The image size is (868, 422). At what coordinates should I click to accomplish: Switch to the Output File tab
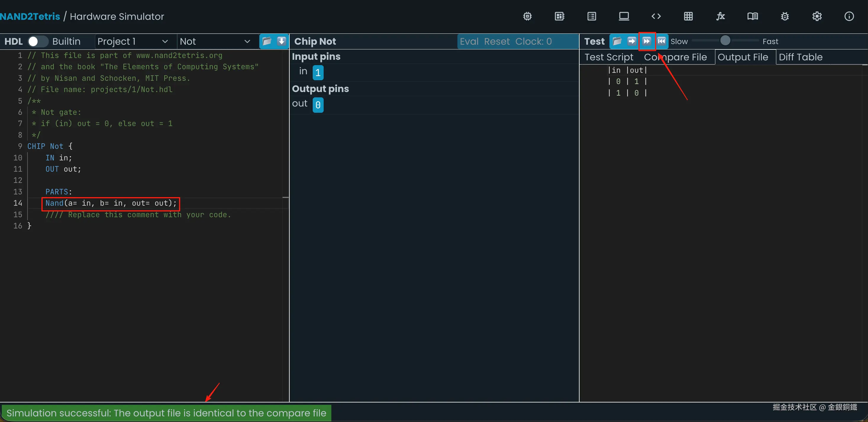click(x=743, y=57)
